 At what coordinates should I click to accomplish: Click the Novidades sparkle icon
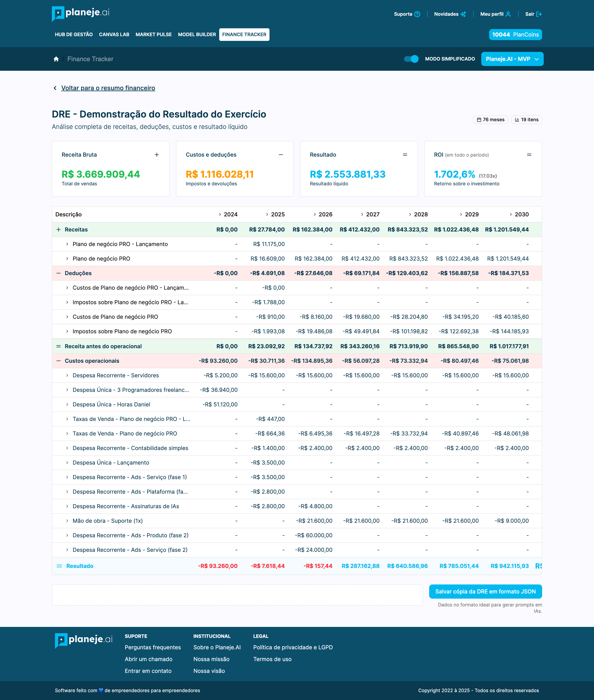[463, 14]
